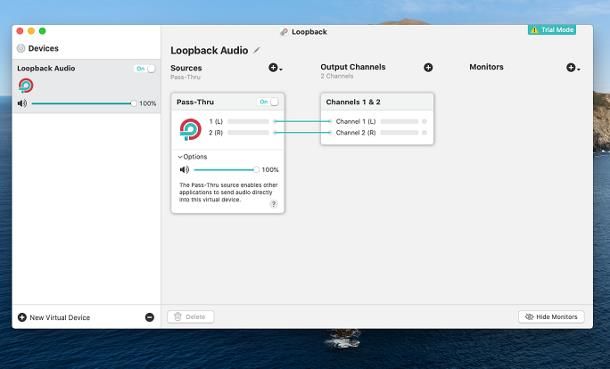610x369 pixels.
Task: Toggle the Loopback Audio device on/off
Action: (x=145, y=68)
